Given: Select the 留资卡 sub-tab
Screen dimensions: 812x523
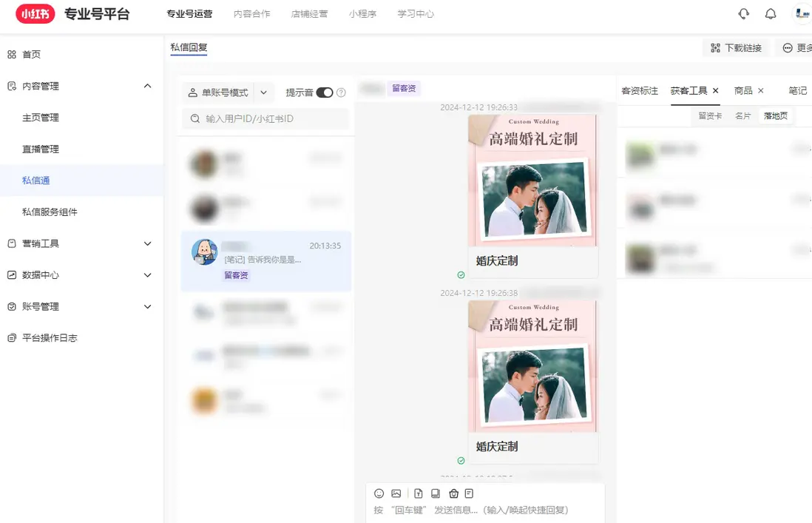Looking at the screenshot, I should 710,116.
